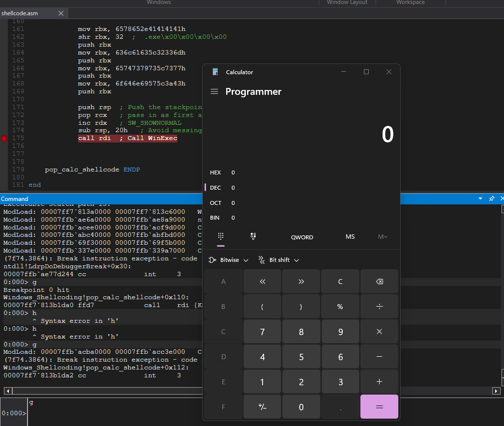Click calculator digit 4
The height and width of the screenshot is (426, 504).
click(x=262, y=357)
